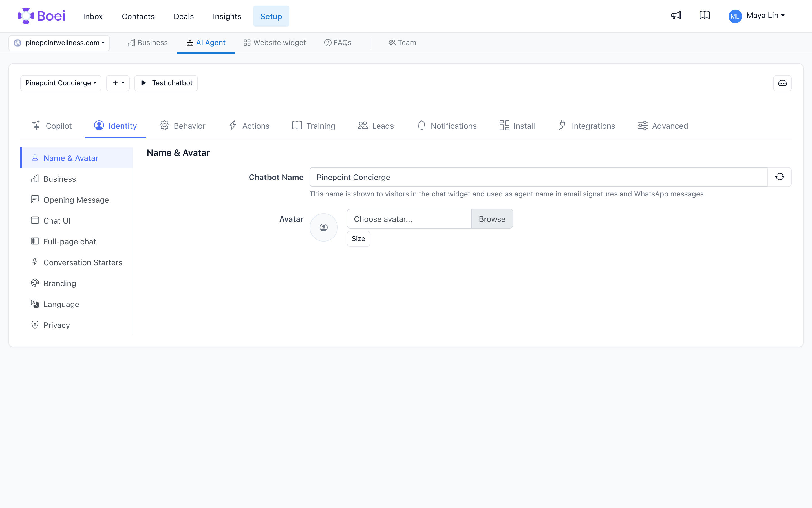Open the Integrations tab
The height and width of the screenshot is (508, 812).
coord(586,126)
